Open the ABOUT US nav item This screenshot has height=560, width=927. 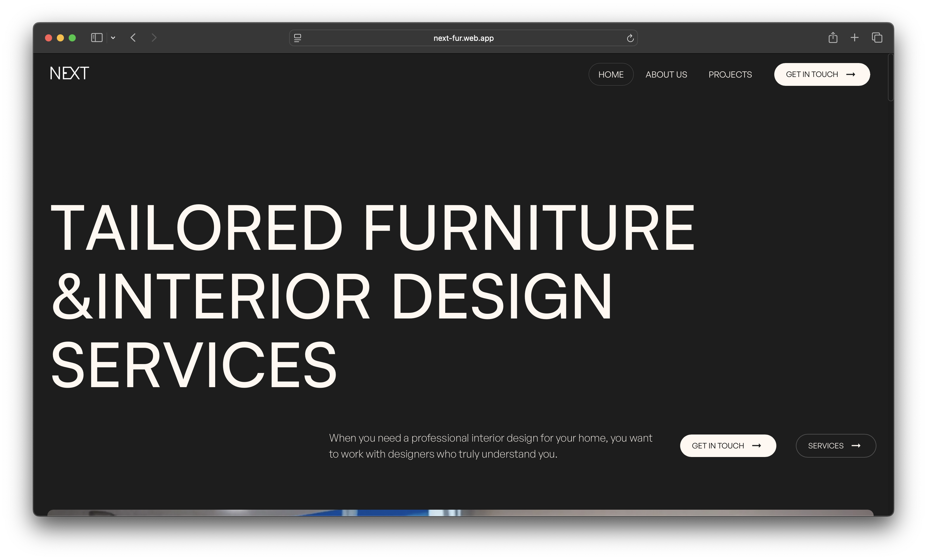tap(666, 75)
